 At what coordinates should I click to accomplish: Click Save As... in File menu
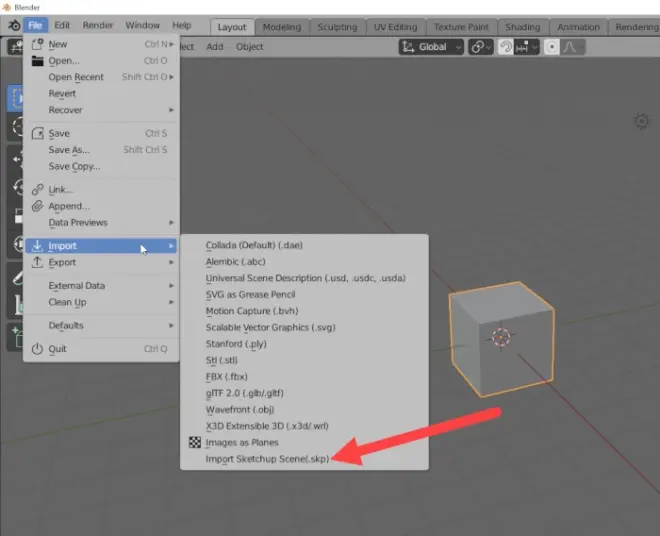69,150
